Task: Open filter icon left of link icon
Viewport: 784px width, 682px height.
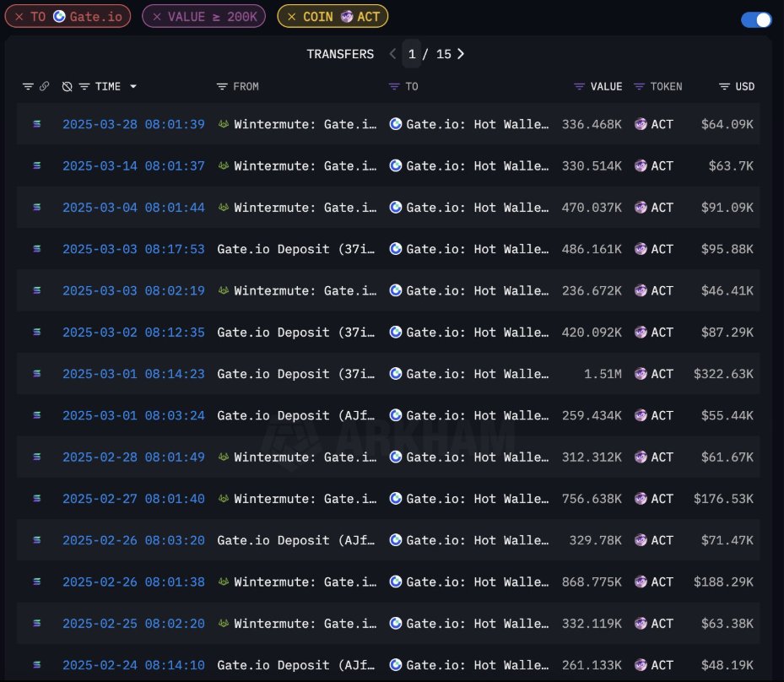Action: coord(28,86)
